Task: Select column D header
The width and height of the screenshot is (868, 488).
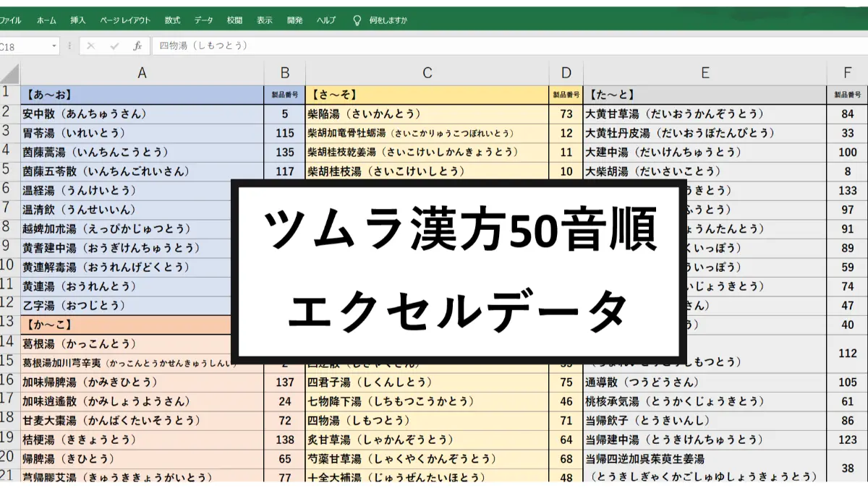Action: tap(566, 72)
